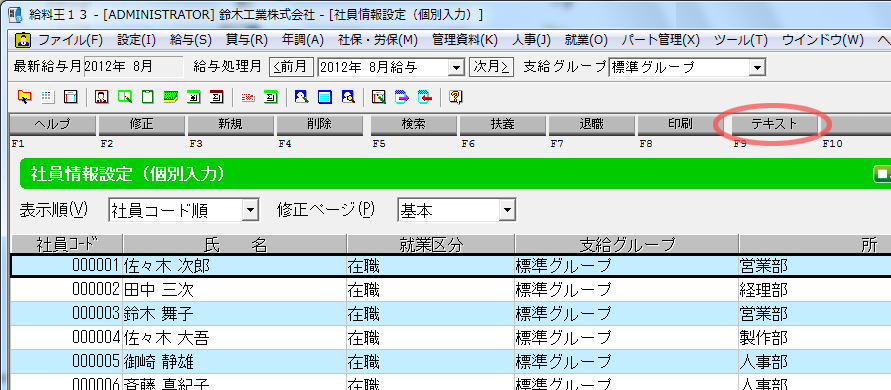Click the employee portrait toolbar icon
This screenshot has height=390, width=891.
coord(102,97)
